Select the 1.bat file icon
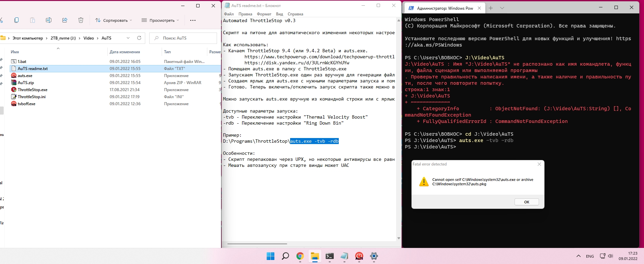644x264 pixels. pos(14,61)
